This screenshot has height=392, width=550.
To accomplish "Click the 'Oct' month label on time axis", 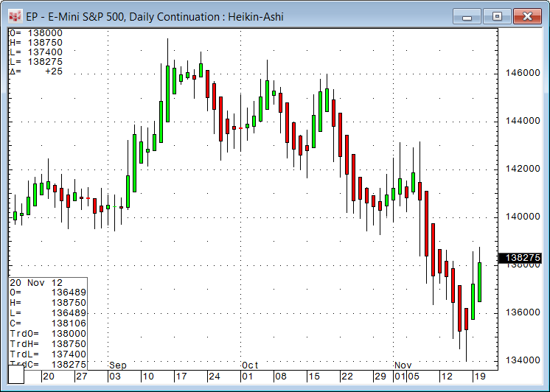I will pyautogui.click(x=251, y=365).
